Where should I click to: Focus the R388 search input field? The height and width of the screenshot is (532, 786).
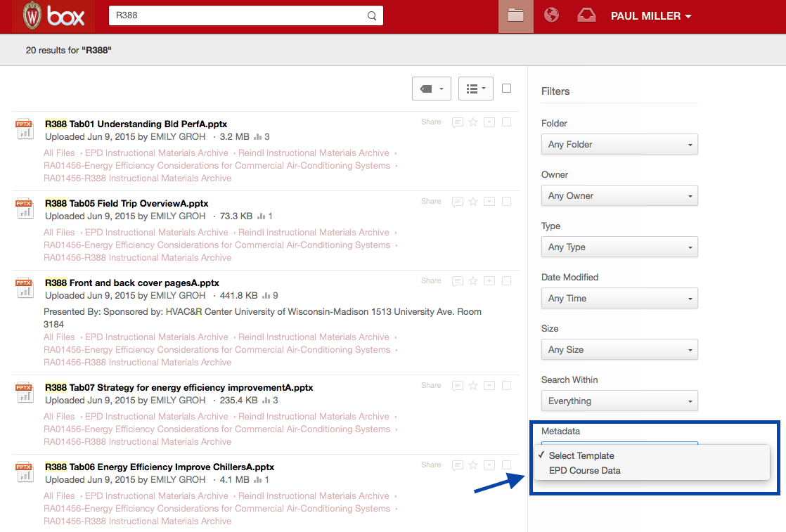245,15
